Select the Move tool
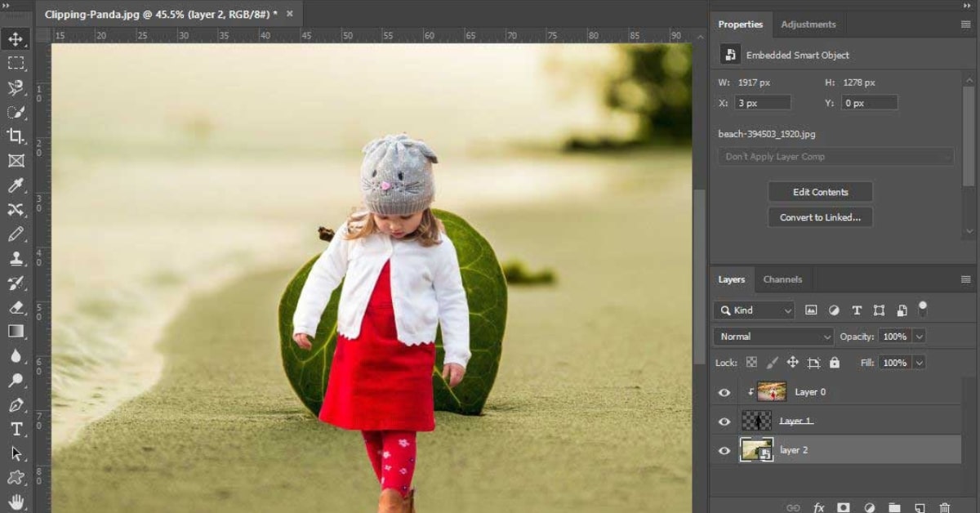Image resolution: width=980 pixels, height=513 pixels. click(16, 38)
